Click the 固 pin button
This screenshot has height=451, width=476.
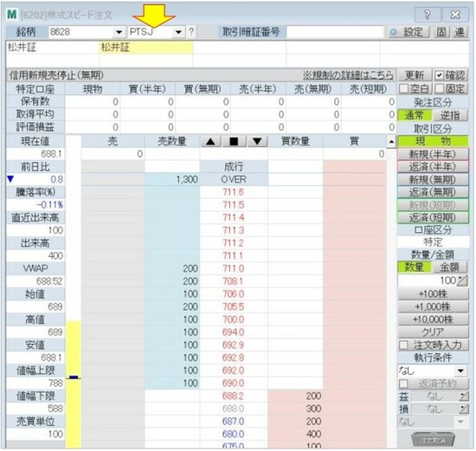441,32
